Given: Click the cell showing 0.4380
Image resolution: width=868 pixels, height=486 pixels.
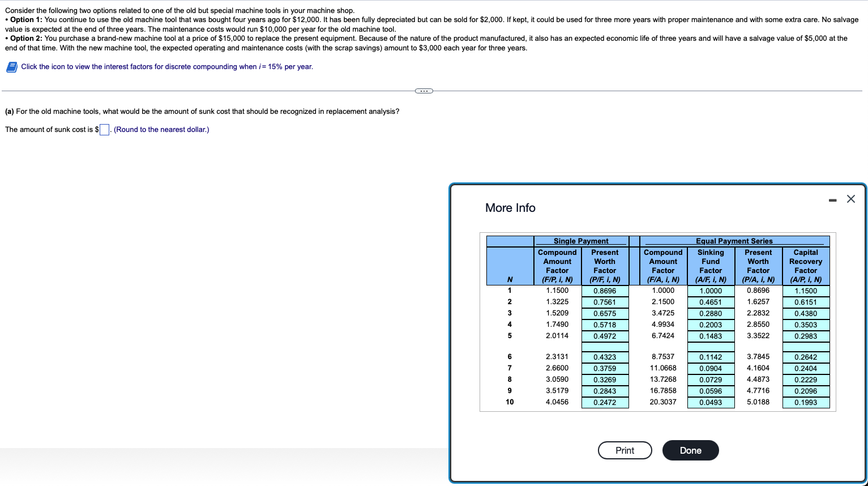Looking at the screenshot, I should (806, 313).
